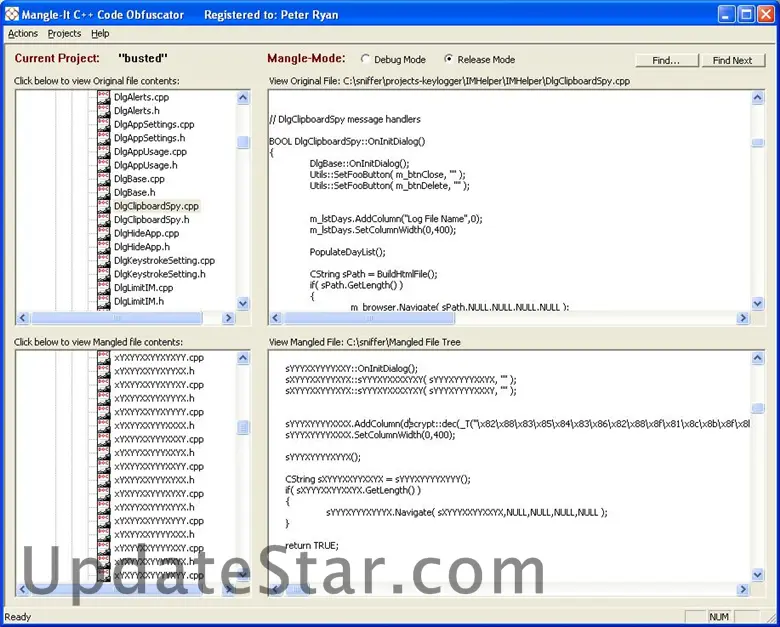Click up arrow of mangled code view scrollbar
The height and width of the screenshot is (627, 780).
(x=757, y=358)
